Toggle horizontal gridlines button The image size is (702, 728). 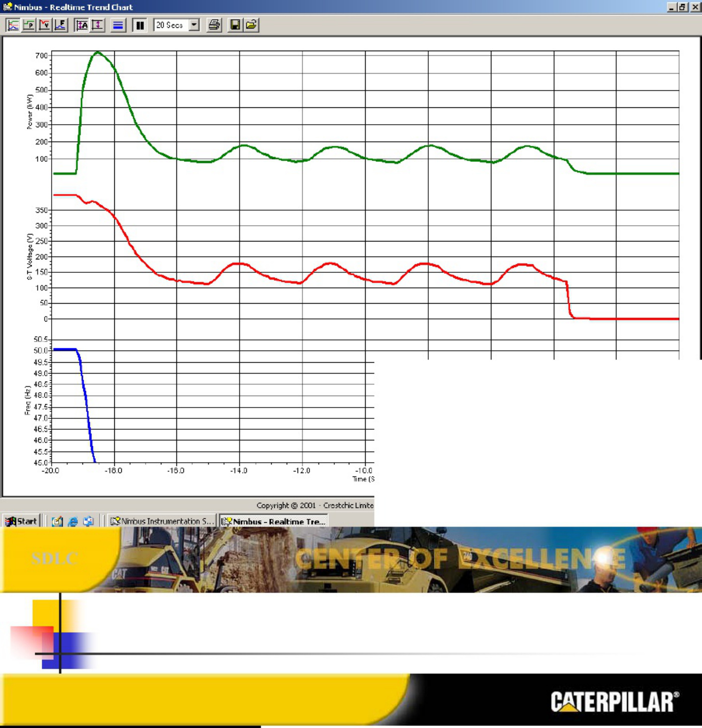pos(118,25)
